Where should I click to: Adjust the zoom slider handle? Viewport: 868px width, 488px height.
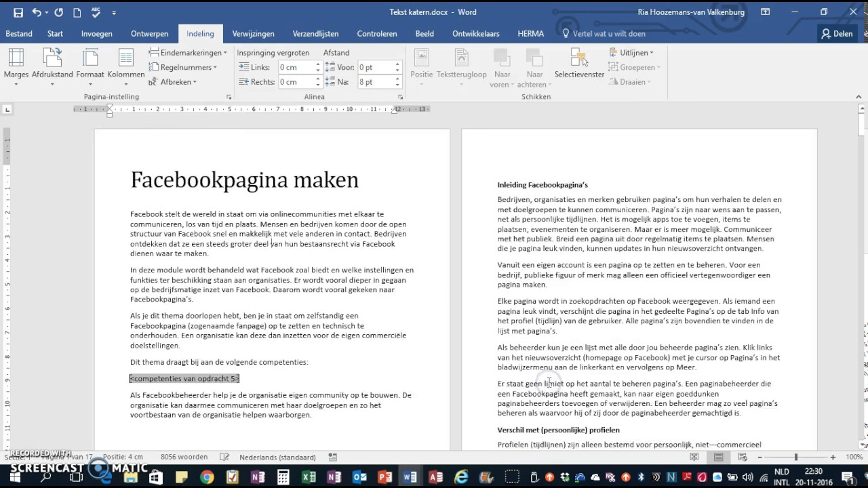pos(796,457)
